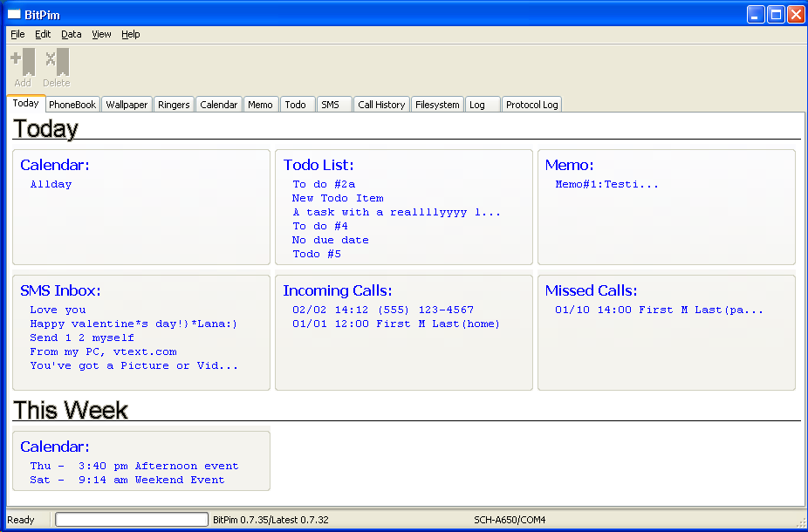Open 'From my PC, vtext.com' message
808x532 pixels.
click(x=103, y=351)
